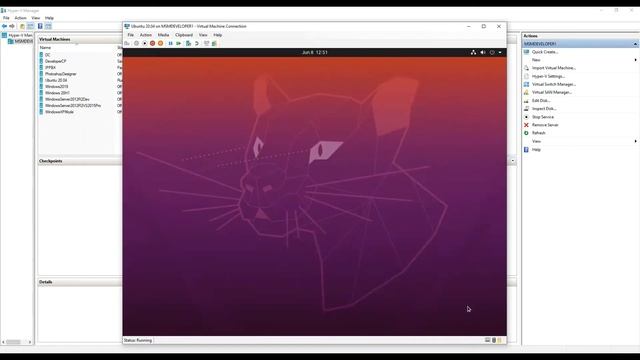Click Import Virtual Machine action
This screenshot has height=360, width=640.
(x=553, y=68)
